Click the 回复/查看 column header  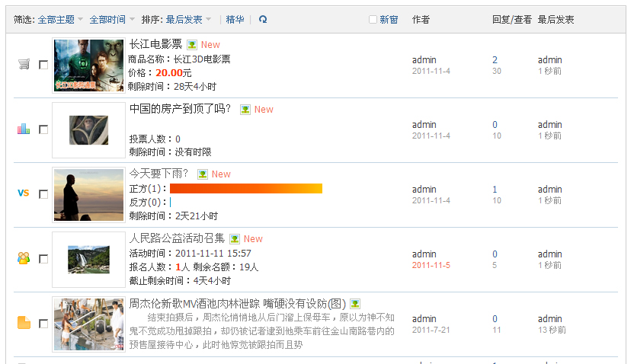point(512,19)
